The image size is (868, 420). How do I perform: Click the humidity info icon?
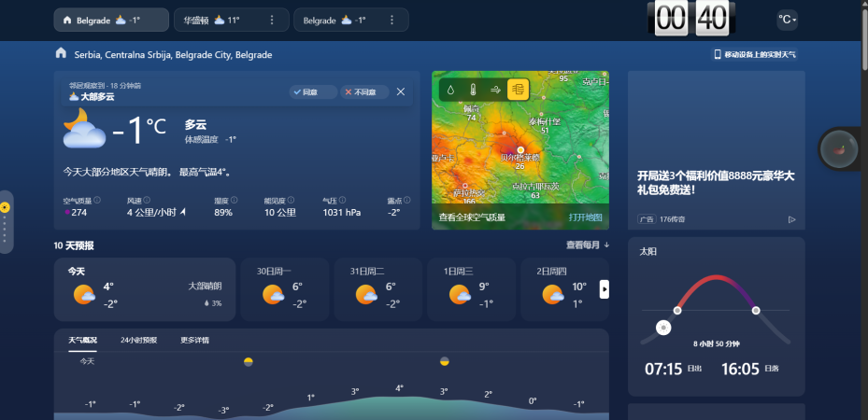tap(235, 200)
